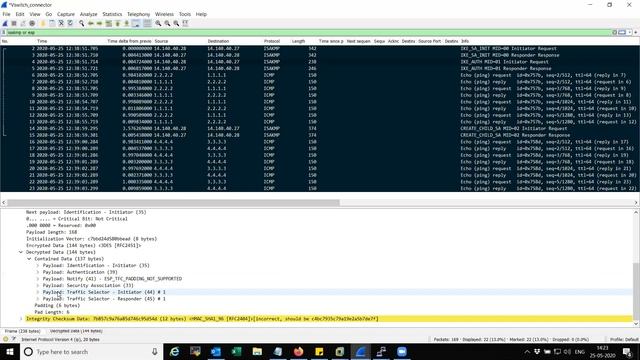This screenshot has height=360, width=640.
Task: Select packet 2 IKE_SA_INIT Initiator Request
Action: 320,48
